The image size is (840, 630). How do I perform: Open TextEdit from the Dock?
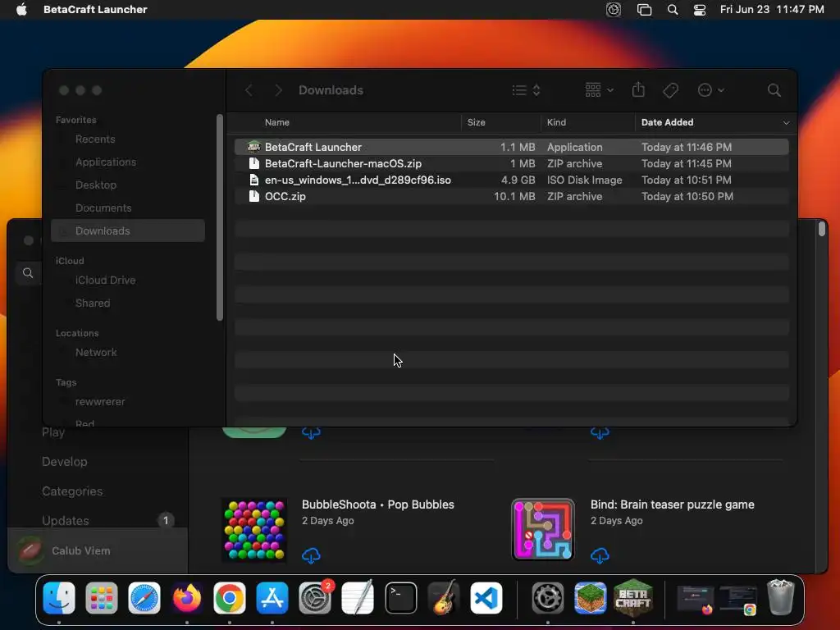[358, 598]
